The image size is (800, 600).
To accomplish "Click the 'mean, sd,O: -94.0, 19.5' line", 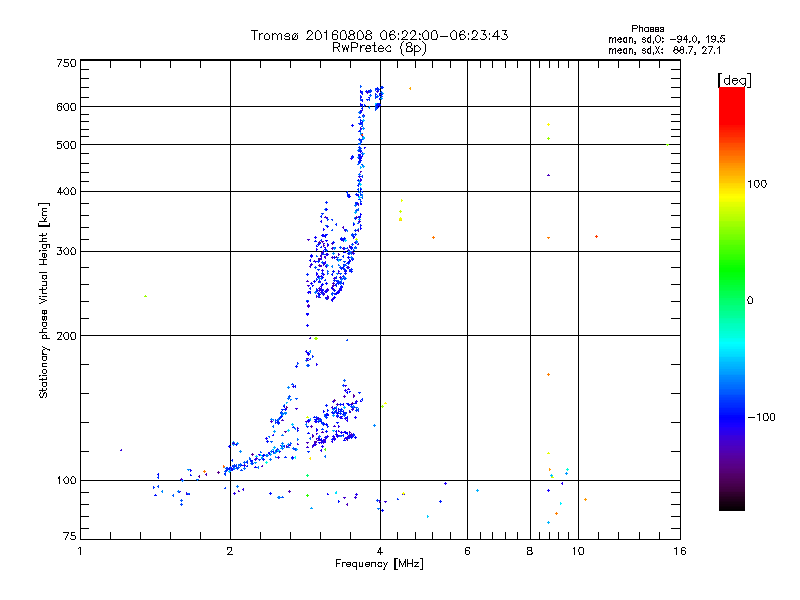I will [666, 40].
